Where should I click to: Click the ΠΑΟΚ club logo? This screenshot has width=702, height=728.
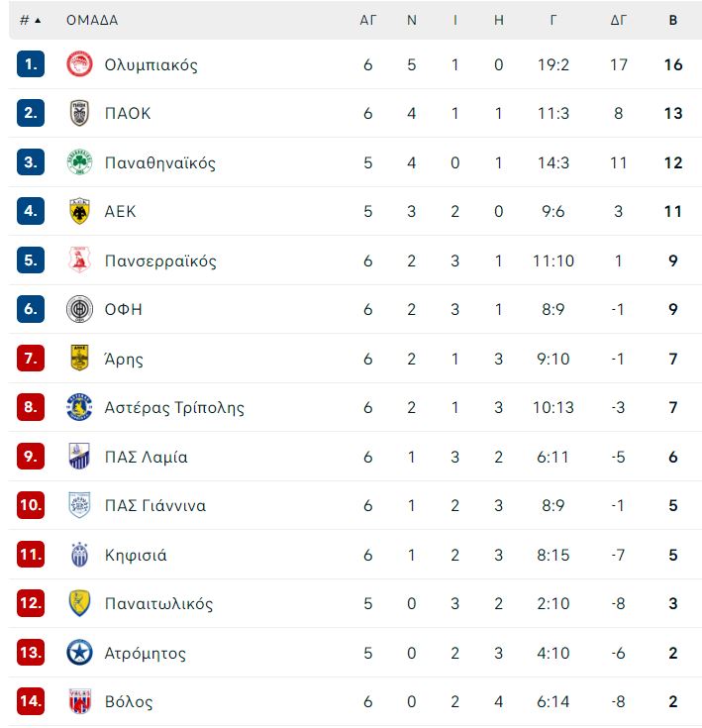[79, 113]
